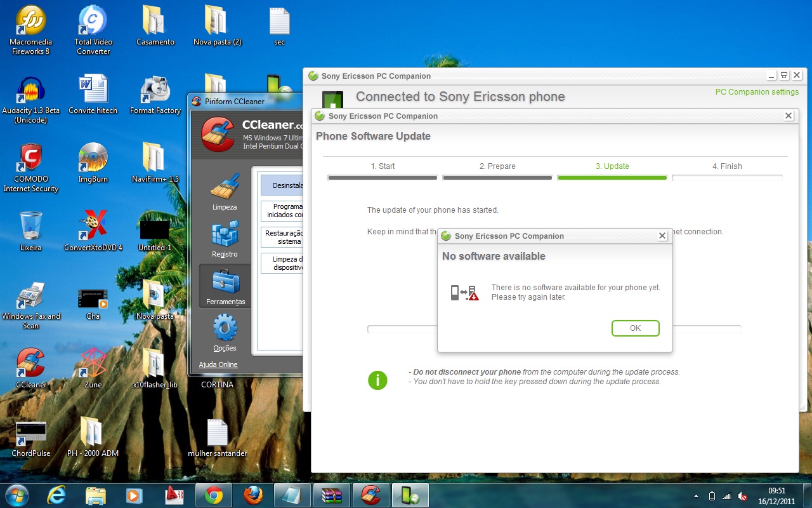The image size is (812, 508).
Task: Open the Zune desktop shortcut
Action: [93, 368]
